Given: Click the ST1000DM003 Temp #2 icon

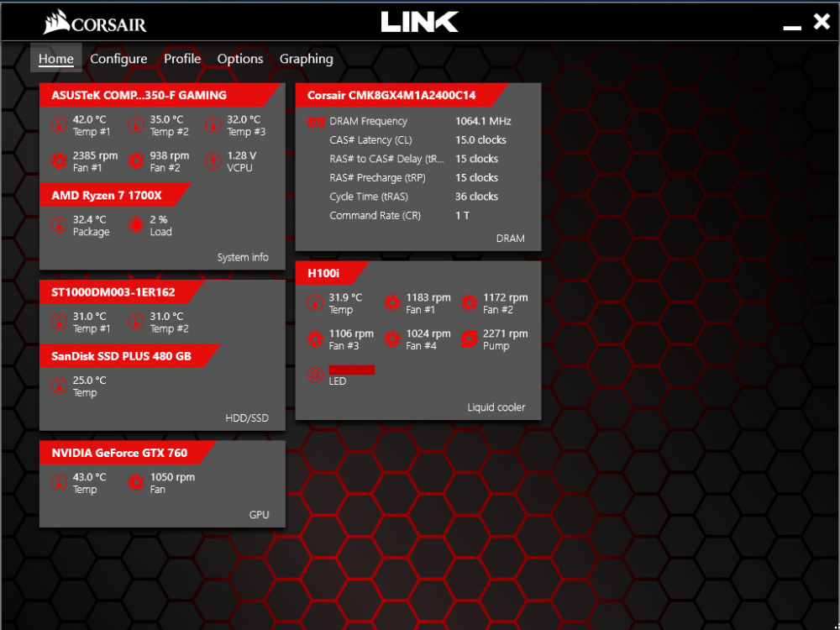Looking at the screenshot, I should [x=135, y=322].
